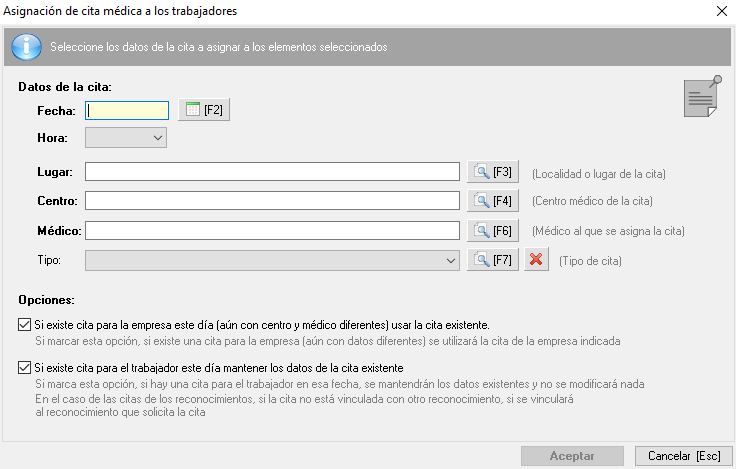736x469 pixels.
Task: Search Lugar with the F3 magnifier button
Action: 493,172
